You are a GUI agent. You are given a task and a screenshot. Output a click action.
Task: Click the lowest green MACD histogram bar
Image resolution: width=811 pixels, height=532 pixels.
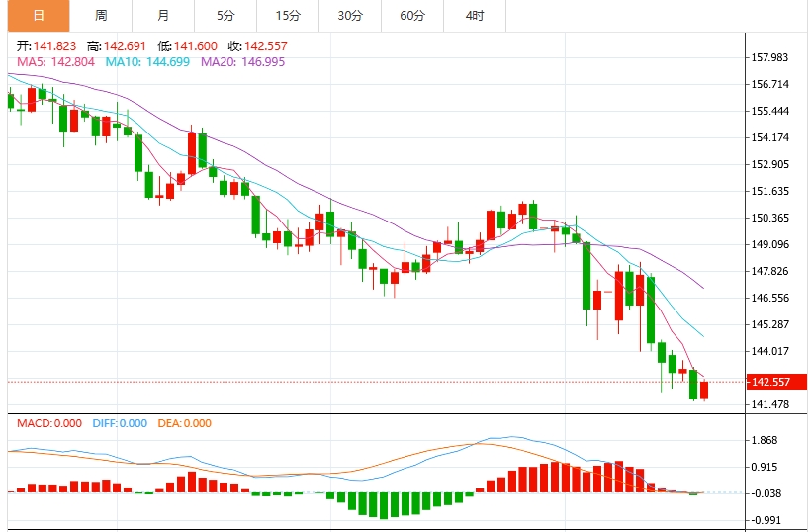384,505
